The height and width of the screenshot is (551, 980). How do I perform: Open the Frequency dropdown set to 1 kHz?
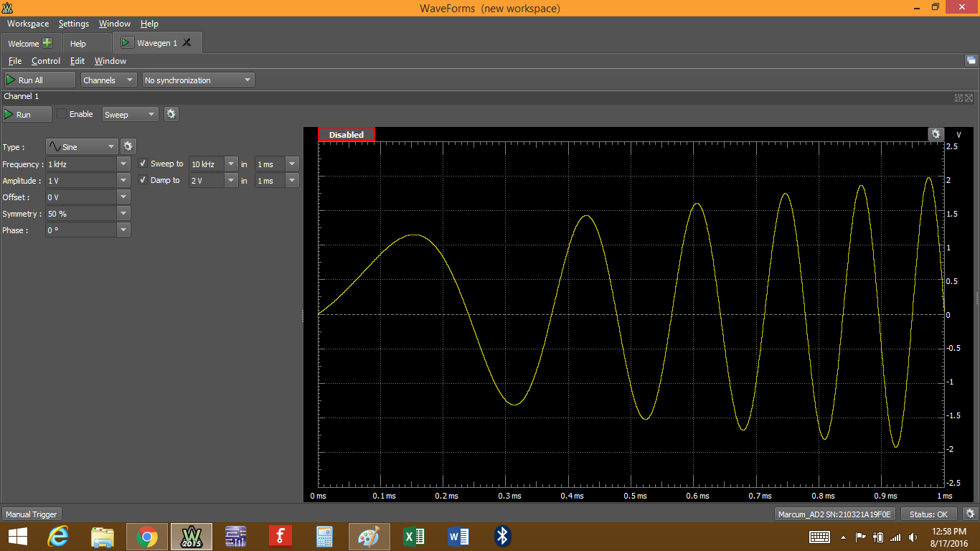[x=88, y=163]
